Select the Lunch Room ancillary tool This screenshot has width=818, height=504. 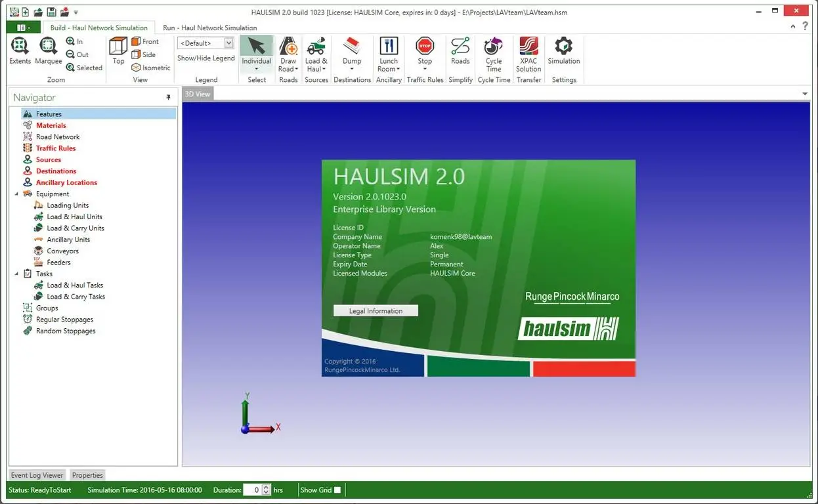tap(389, 54)
